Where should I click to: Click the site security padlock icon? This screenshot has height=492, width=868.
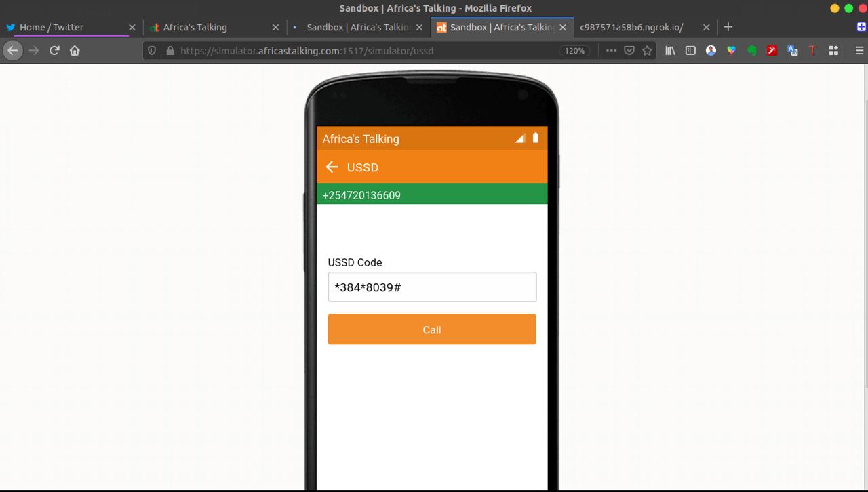(170, 50)
